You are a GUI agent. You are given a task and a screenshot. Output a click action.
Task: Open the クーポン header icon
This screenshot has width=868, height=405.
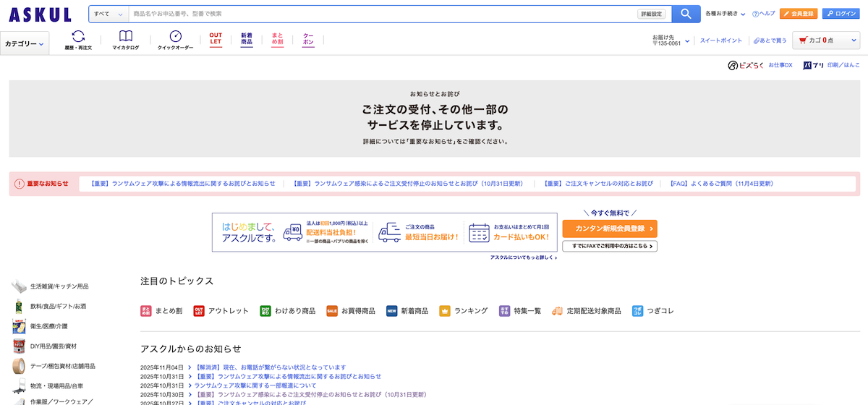coord(308,38)
